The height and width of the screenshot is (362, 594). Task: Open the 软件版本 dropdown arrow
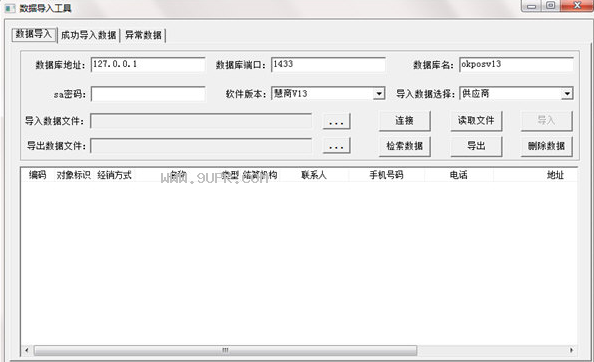378,94
